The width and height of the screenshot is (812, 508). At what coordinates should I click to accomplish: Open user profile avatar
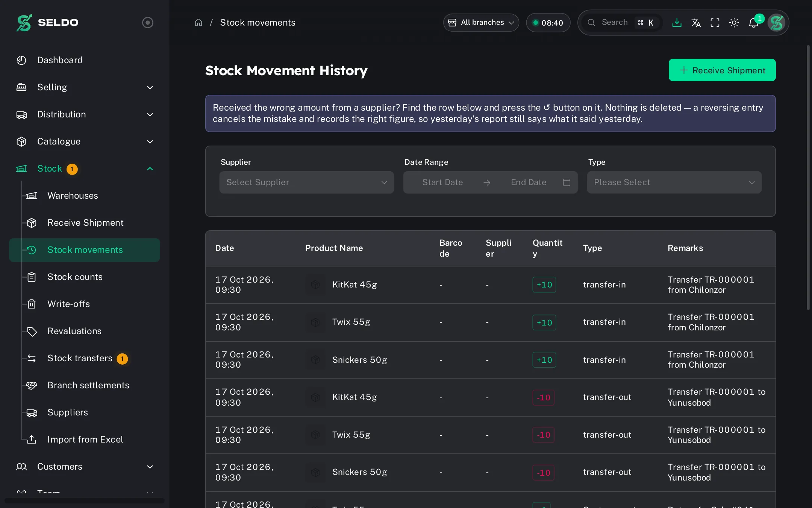click(x=776, y=23)
